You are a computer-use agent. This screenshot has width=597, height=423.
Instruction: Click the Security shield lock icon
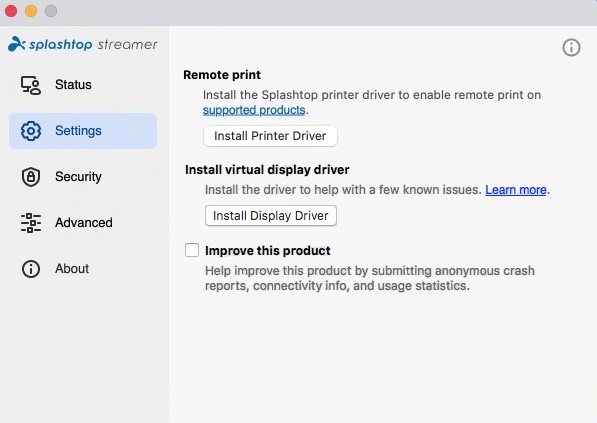point(30,177)
